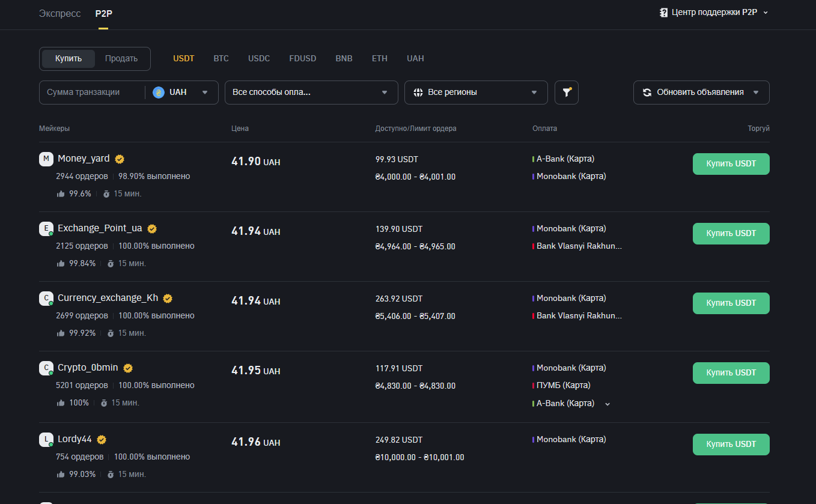Open Lordy44 merchant profile name
The image size is (816, 504).
point(75,439)
